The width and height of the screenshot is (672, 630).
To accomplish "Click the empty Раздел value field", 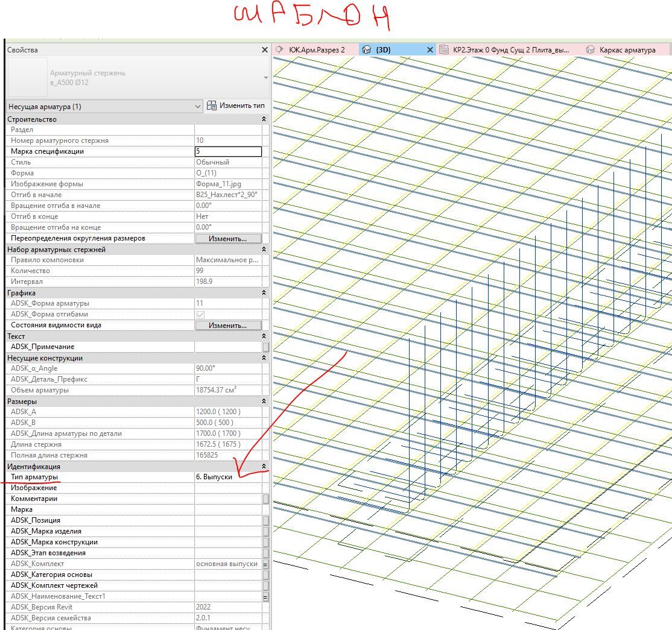I will coord(228,130).
